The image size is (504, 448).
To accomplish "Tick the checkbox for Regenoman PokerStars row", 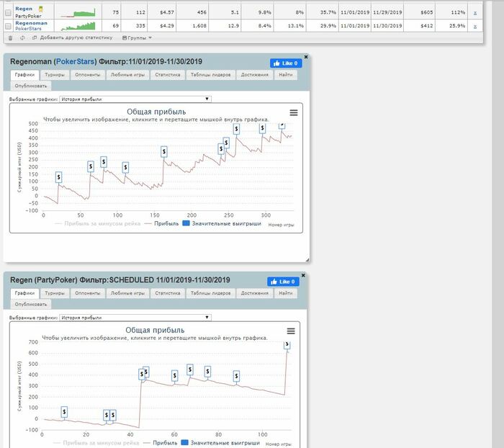I will 9,26.
